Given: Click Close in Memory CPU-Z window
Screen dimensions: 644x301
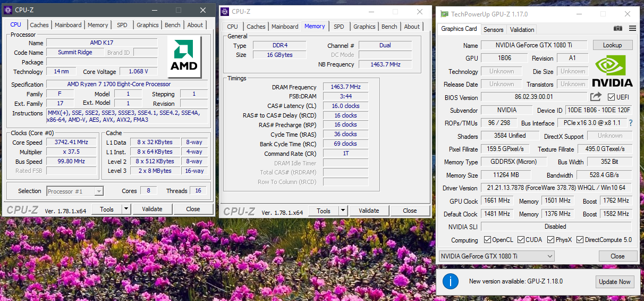Looking at the screenshot, I should (410, 211).
